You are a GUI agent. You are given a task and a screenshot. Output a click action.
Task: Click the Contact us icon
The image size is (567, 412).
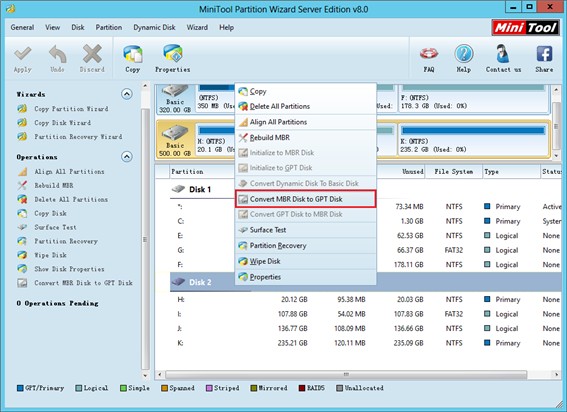[x=503, y=54]
